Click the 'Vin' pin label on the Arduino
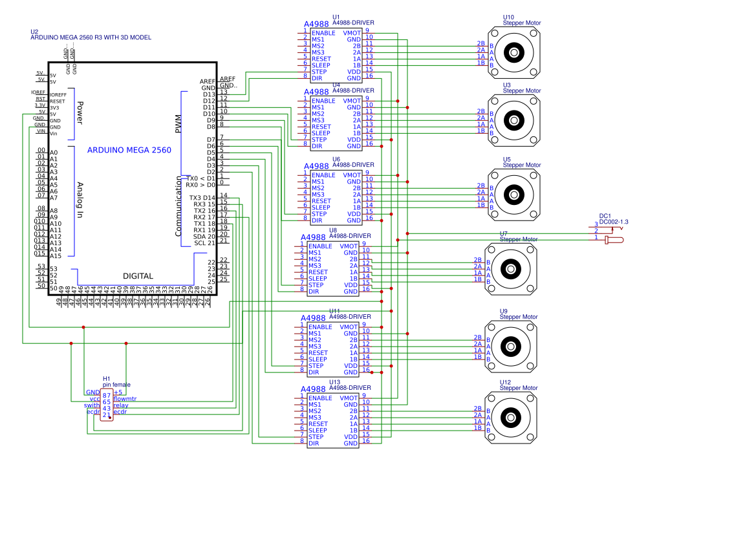This screenshot has width=756, height=534. [x=54, y=133]
